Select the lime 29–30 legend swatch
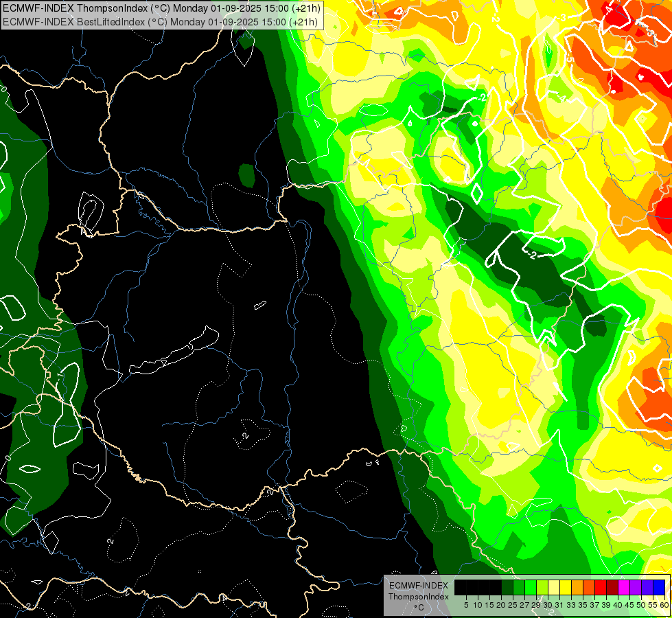 [x=542, y=587]
